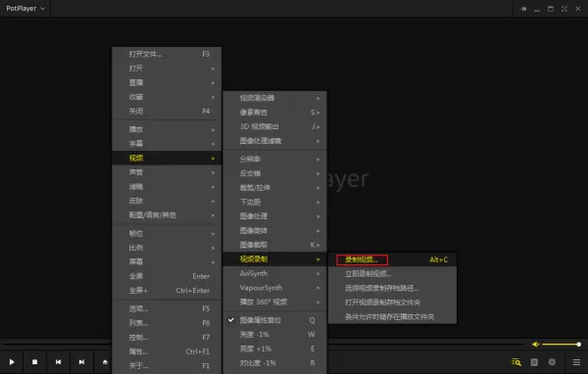Image resolution: width=588 pixels, height=374 pixels.
Task: Open 控制... F7 entry
Action: coord(167,337)
